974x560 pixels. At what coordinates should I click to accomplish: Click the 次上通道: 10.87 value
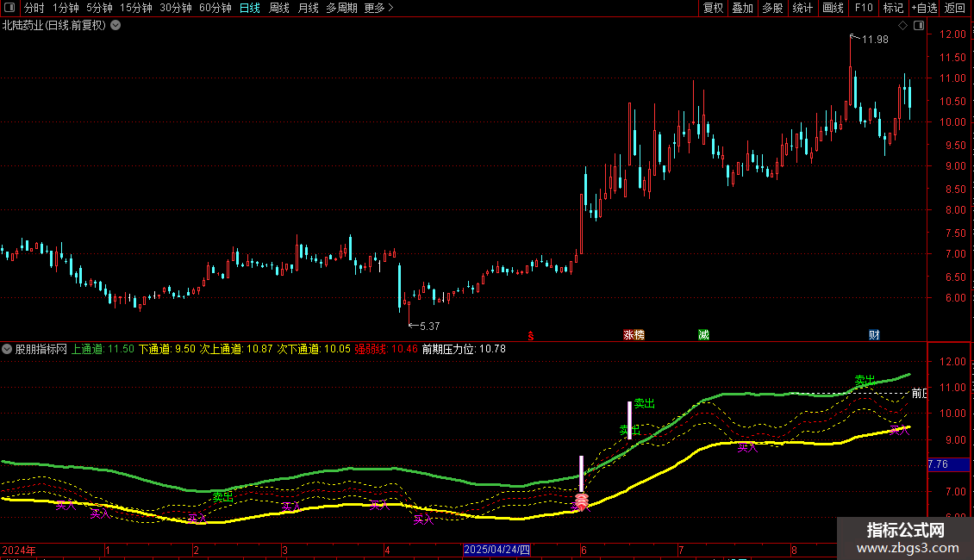236,349
